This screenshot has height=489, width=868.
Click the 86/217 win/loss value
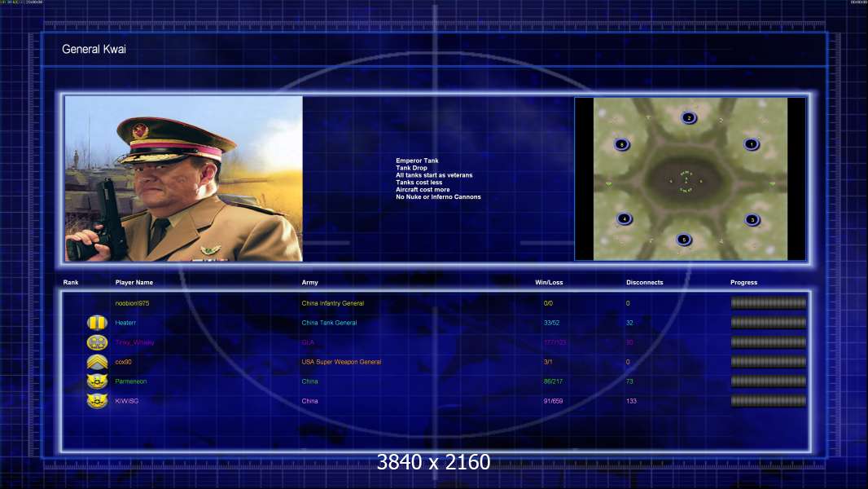point(553,381)
